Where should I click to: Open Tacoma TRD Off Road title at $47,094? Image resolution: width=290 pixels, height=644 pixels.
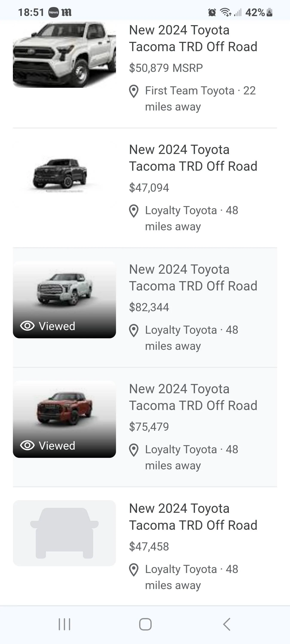coord(193,158)
